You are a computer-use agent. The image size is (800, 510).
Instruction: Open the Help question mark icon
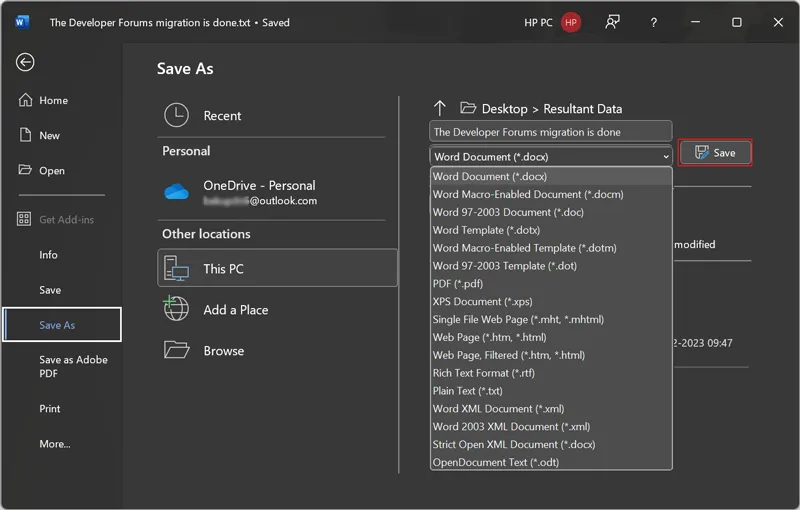(x=654, y=22)
